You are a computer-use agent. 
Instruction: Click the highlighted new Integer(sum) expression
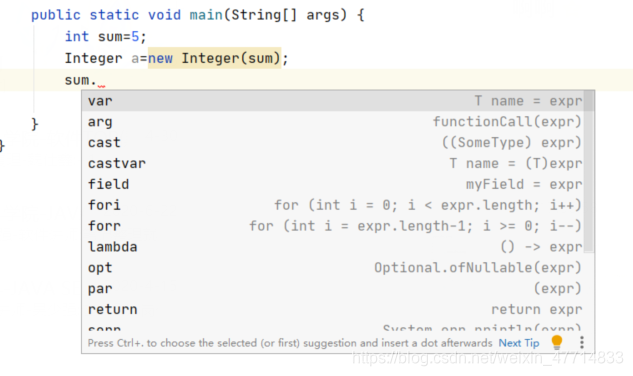214,58
